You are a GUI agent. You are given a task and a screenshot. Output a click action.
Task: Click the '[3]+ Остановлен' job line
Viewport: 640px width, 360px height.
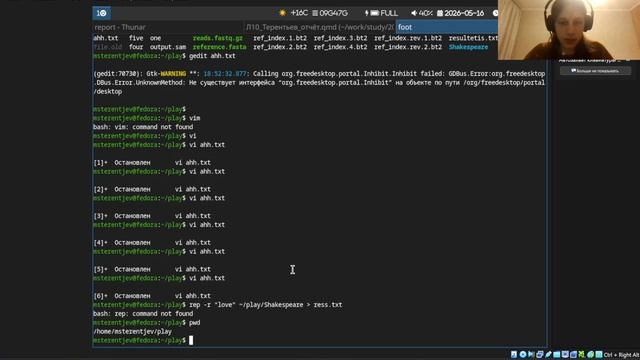[152, 216]
